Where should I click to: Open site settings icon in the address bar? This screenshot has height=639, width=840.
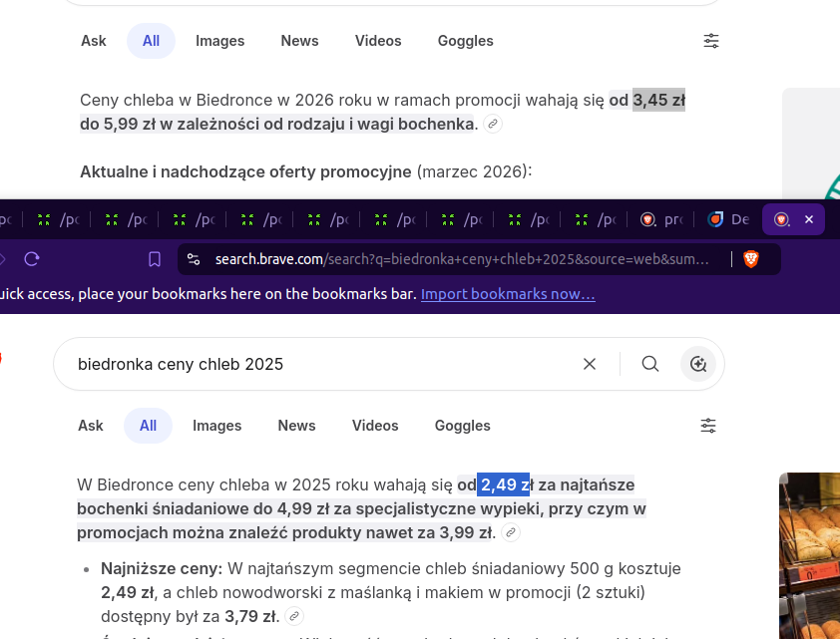[x=194, y=259]
